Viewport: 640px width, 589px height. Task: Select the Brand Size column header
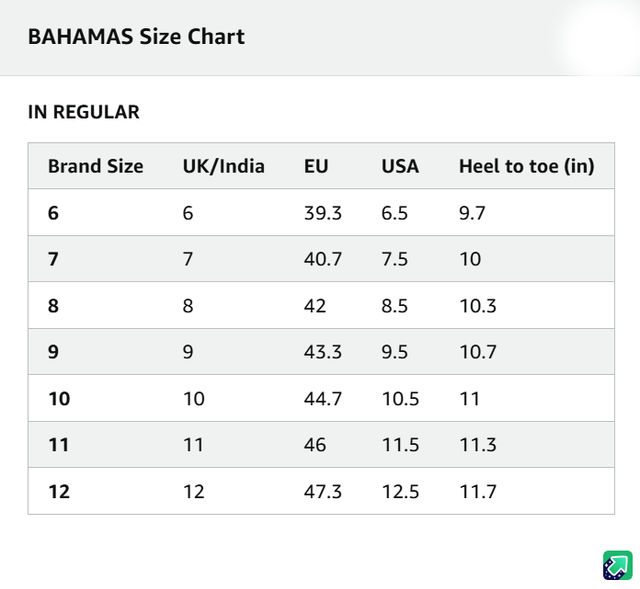point(96,166)
